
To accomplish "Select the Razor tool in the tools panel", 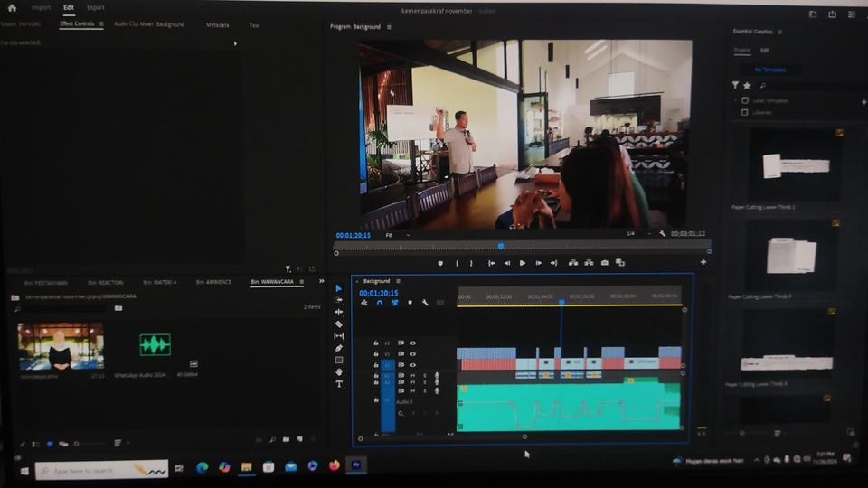I will click(x=339, y=324).
